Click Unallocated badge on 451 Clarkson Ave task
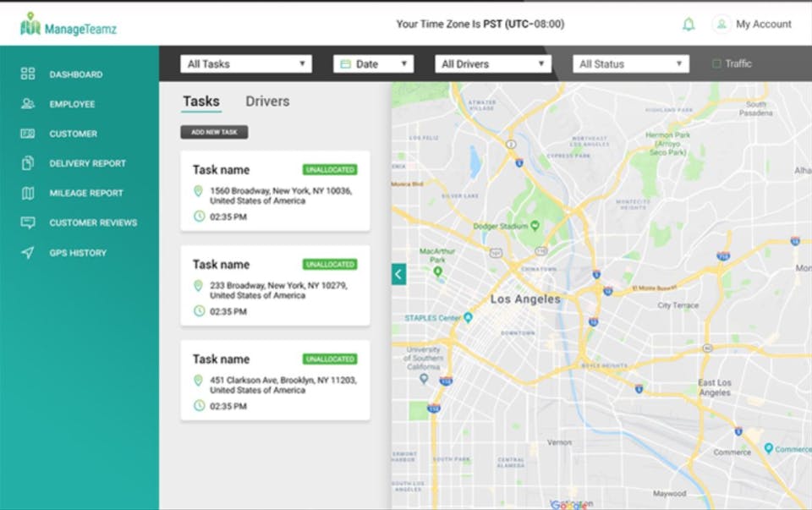This screenshot has height=510, width=812. 330,359
